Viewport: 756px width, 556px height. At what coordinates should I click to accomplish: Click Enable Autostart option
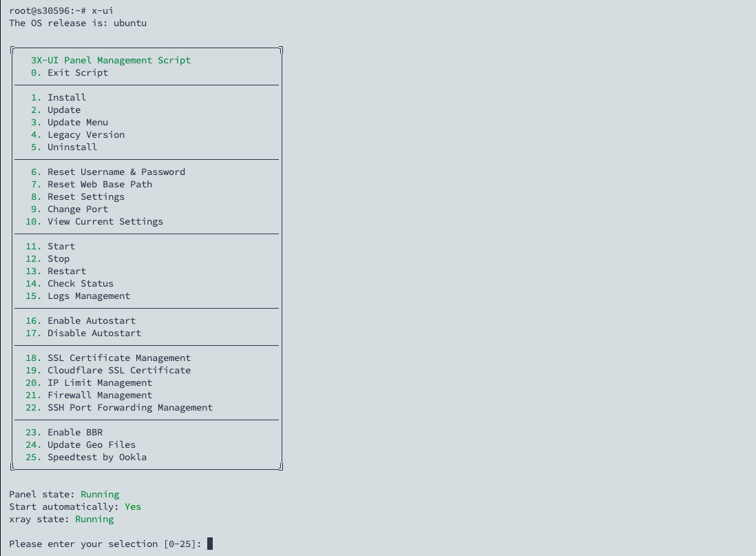tap(91, 321)
